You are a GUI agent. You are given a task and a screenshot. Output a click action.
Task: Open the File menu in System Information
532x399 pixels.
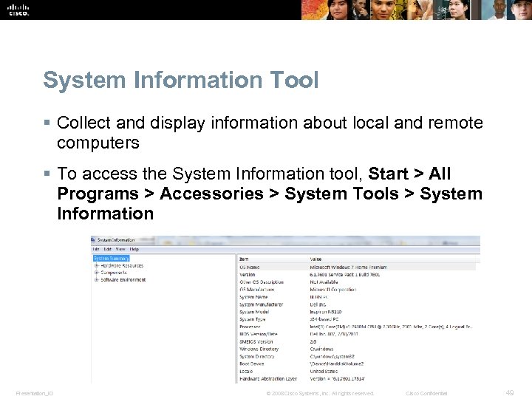[96, 249]
